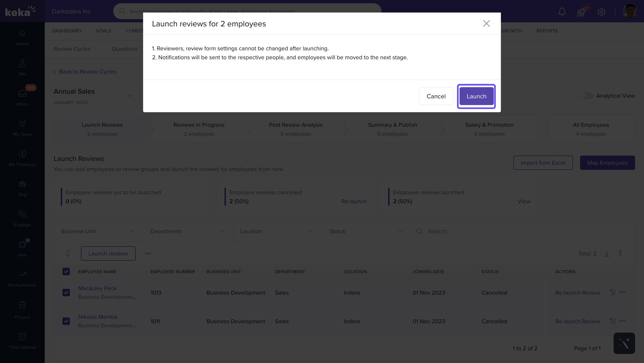
Task: Close the launch reviews dialog
Action: point(486,23)
